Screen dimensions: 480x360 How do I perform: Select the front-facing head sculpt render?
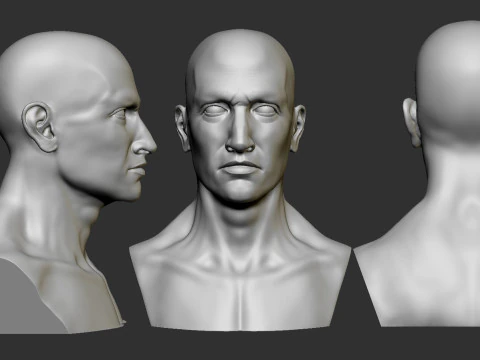point(240,180)
